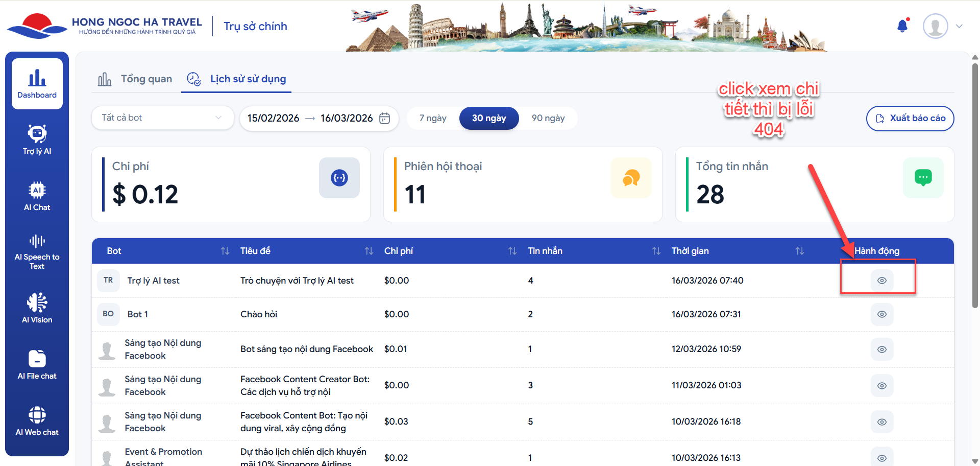Open Trợ lý AI in sidebar

coord(37,139)
